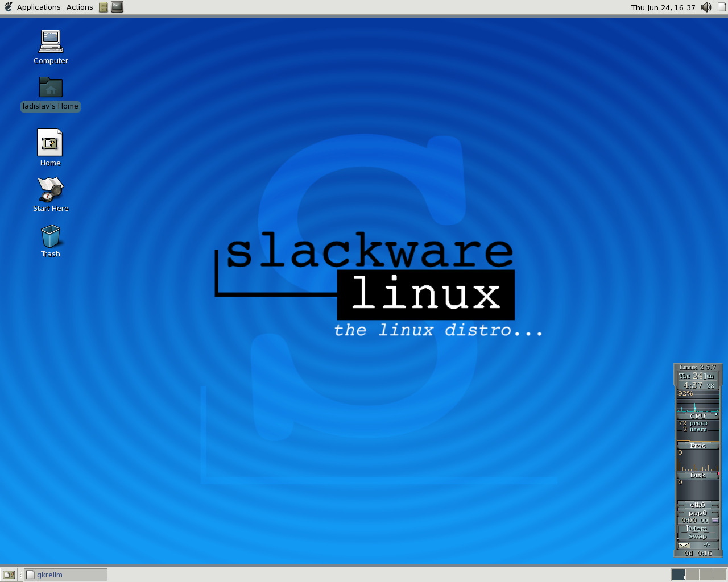Click the file manager icon beside the Actions menu
728x582 pixels.
click(103, 7)
